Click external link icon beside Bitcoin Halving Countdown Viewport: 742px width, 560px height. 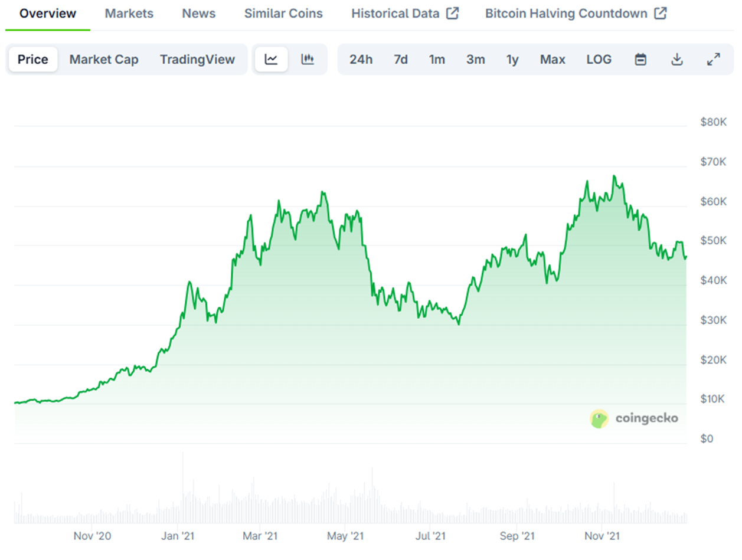(661, 13)
